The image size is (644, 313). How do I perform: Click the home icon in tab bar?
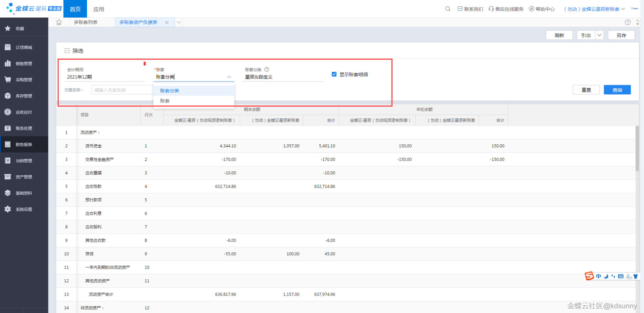pyautogui.click(x=59, y=22)
